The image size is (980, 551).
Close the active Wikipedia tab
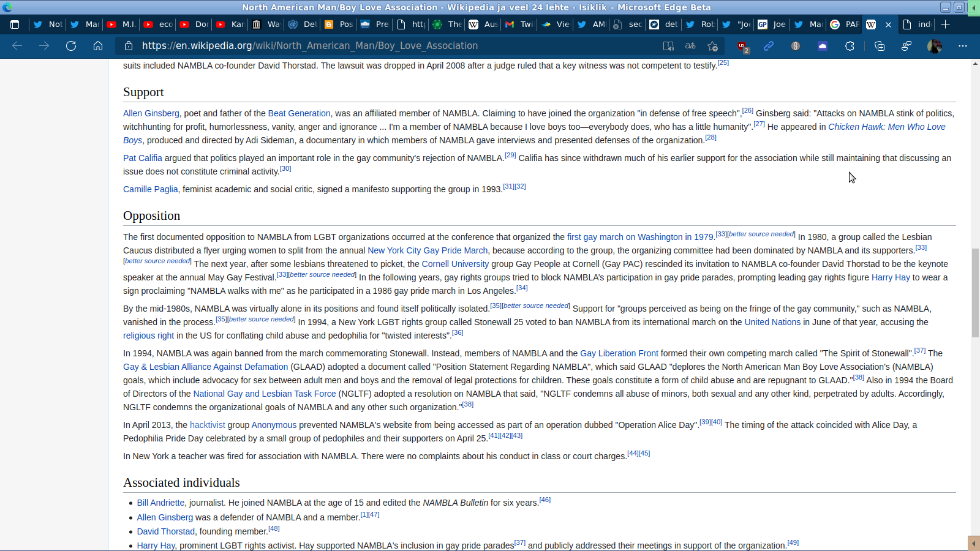[888, 24]
